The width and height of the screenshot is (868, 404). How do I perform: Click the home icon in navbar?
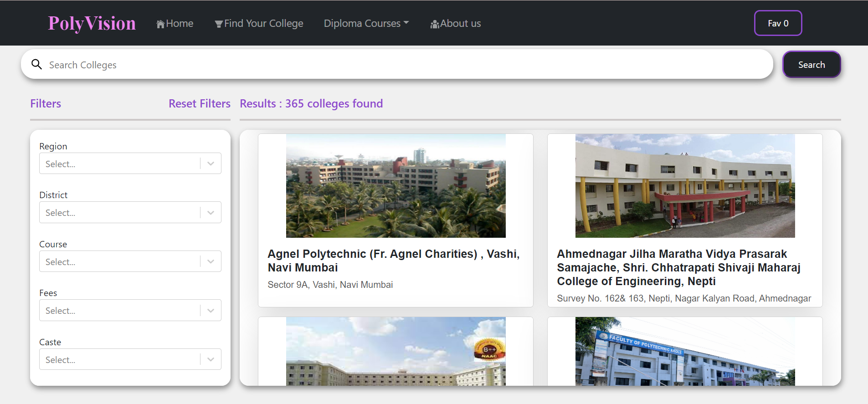click(160, 24)
